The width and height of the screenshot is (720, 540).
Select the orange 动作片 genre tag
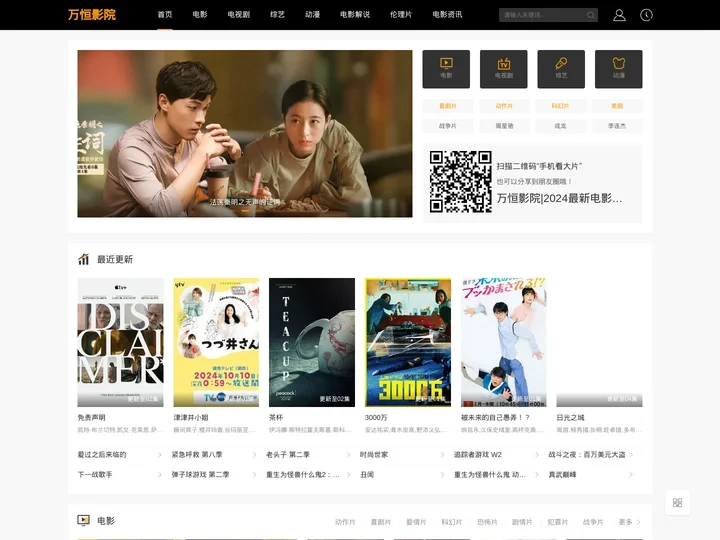click(504, 106)
